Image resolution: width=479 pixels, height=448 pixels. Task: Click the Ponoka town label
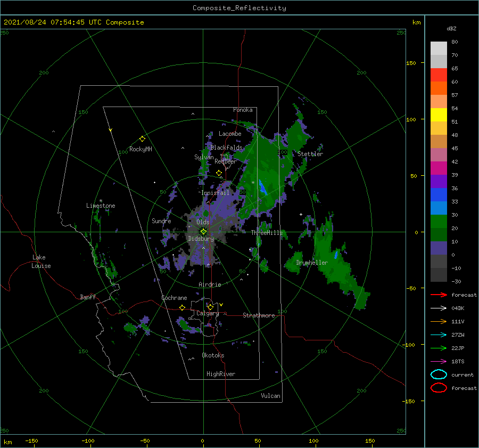coord(243,110)
